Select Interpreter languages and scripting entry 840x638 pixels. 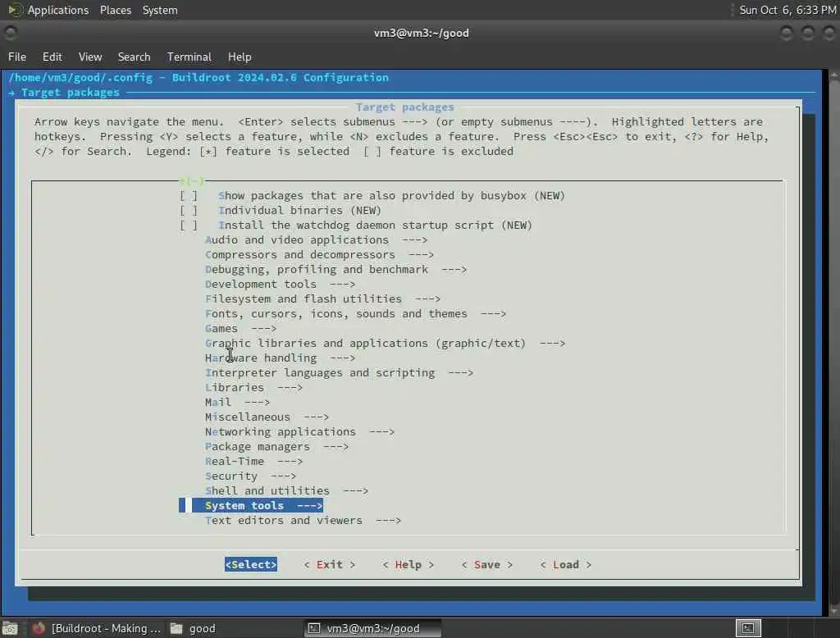coord(339,373)
